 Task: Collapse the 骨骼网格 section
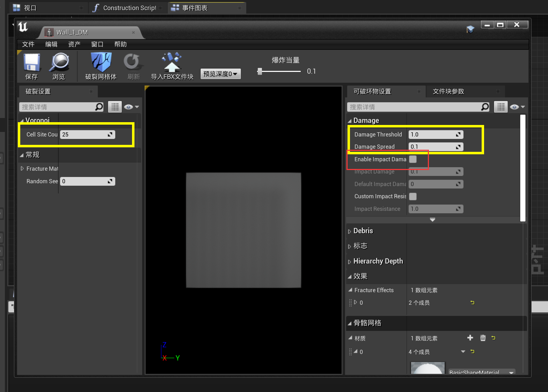(350, 324)
